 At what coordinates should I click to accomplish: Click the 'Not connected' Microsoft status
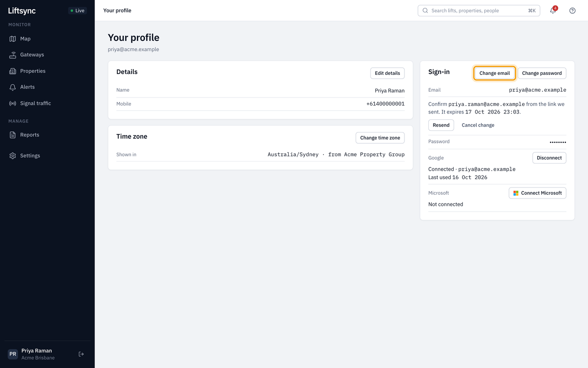(446, 204)
